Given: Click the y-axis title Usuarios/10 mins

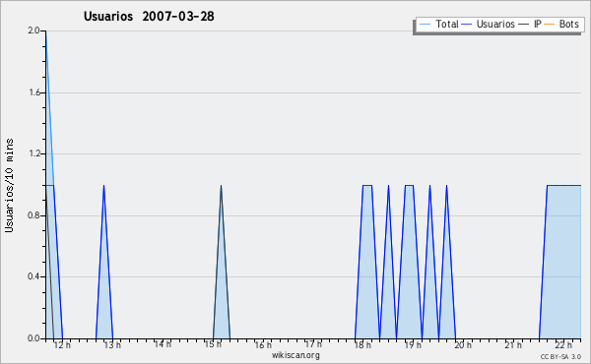Looking at the screenshot, I should (9, 185).
